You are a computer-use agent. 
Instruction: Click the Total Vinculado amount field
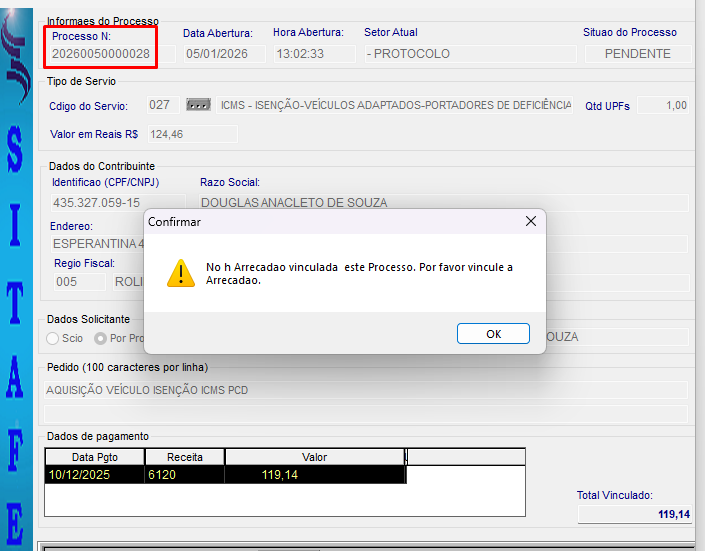click(634, 514)
